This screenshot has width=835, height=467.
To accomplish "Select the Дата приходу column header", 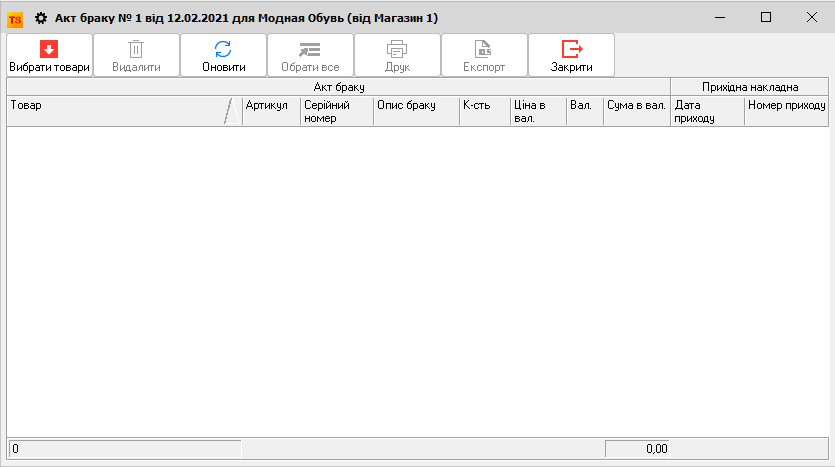I will (x=706, y=111).
